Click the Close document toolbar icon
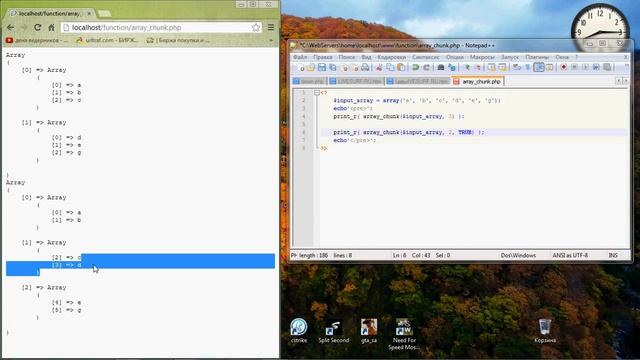Viewport: 640px width, 360px height. pos(345,67)
